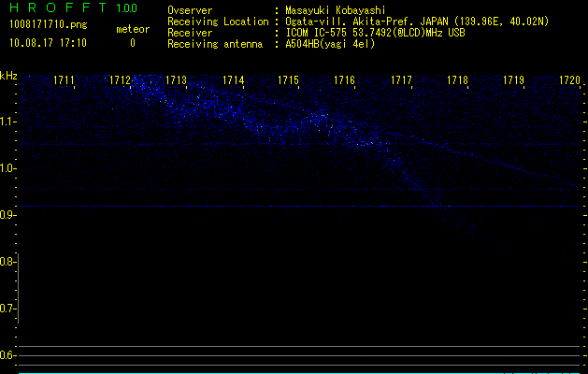Click the Ogata-vill. Akita-Pref. JAPAN location text

417,22
